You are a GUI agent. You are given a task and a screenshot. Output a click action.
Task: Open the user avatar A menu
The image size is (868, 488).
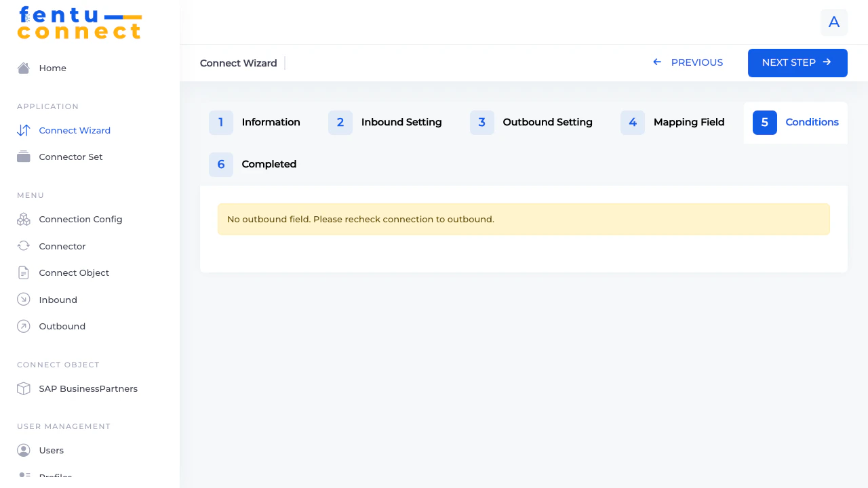834,22
